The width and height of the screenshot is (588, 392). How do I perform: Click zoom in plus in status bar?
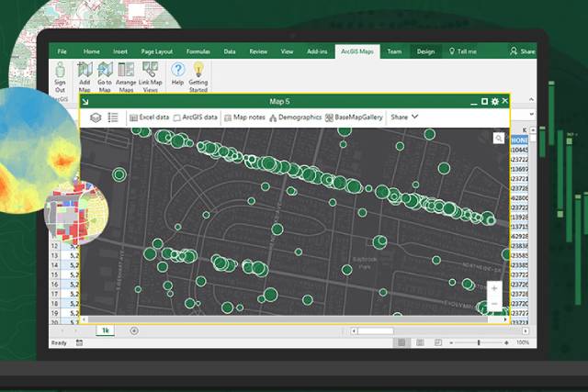tap(506, 342)
